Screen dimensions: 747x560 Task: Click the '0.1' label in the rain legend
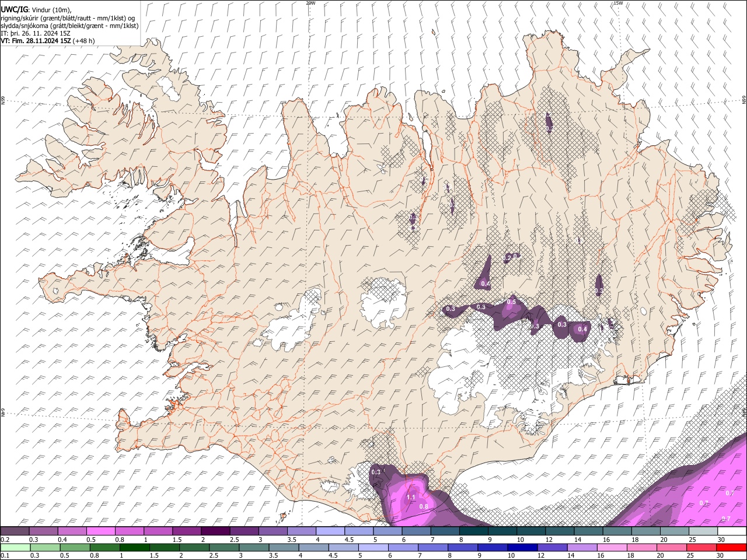5,556
